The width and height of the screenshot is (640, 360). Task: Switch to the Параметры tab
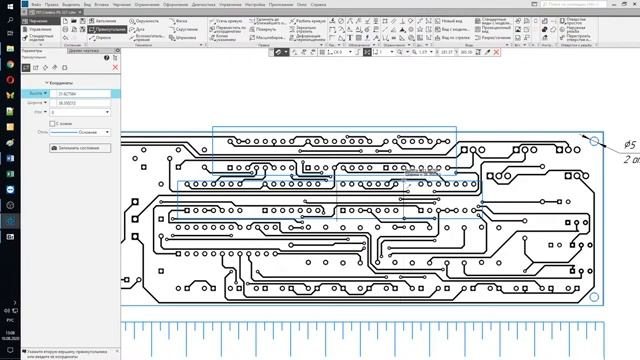(x=32, y=51)
